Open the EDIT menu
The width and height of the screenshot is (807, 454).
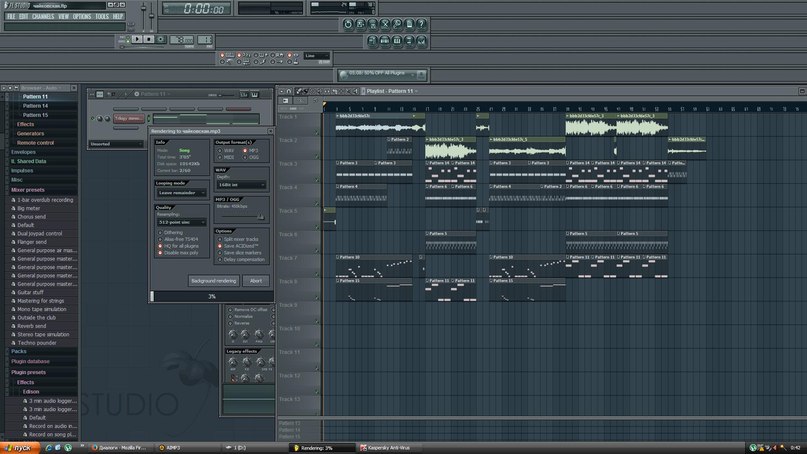[24, 16]
